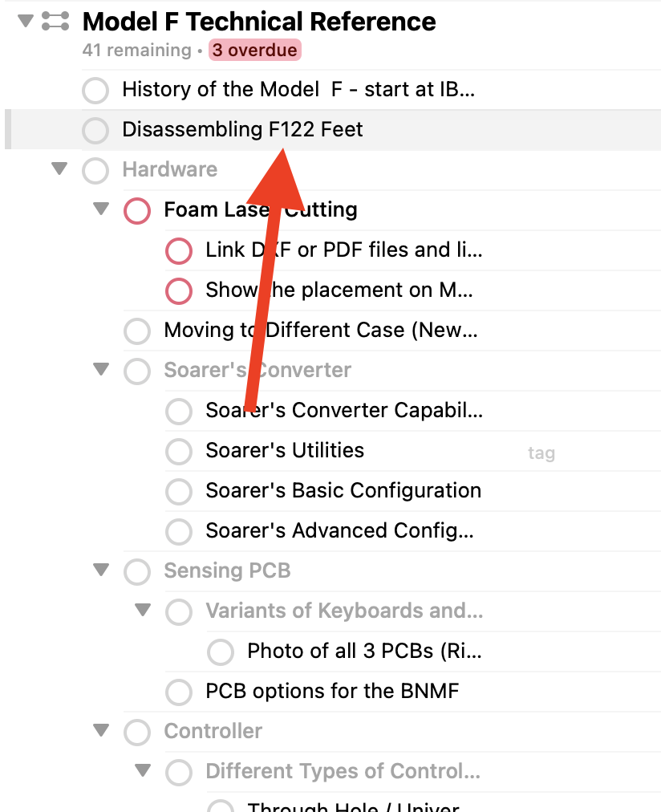661x812 pixels.
Task: Click the tag field beside Soarer's Utilities
Action: click(541, 453)
